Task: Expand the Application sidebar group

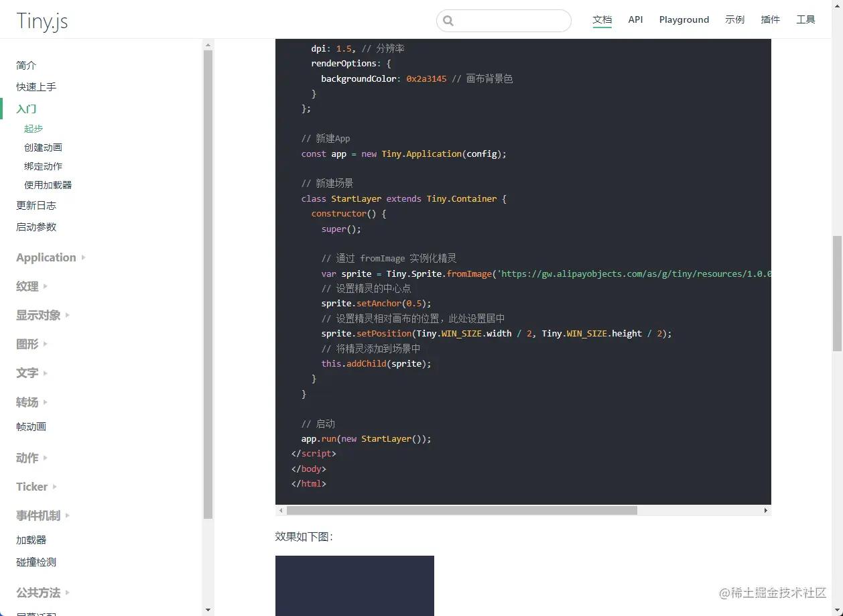Action: [x=51, y=257]
